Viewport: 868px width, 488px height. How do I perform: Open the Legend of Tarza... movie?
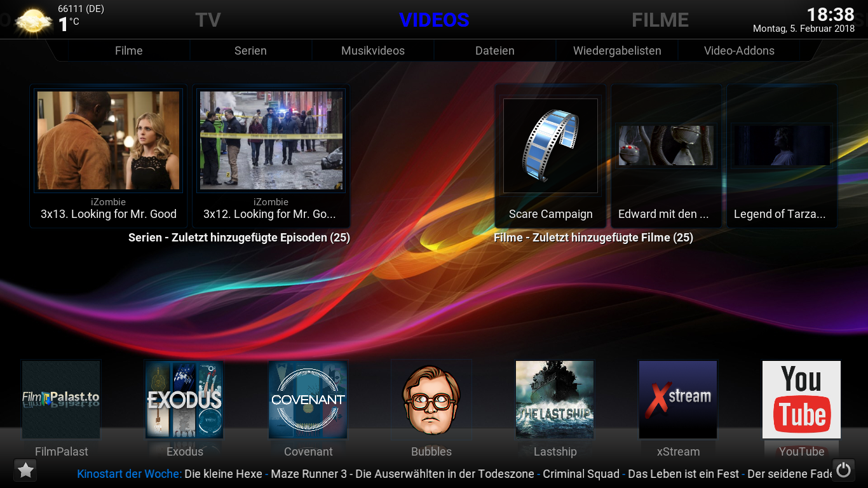tap(782, 156)
